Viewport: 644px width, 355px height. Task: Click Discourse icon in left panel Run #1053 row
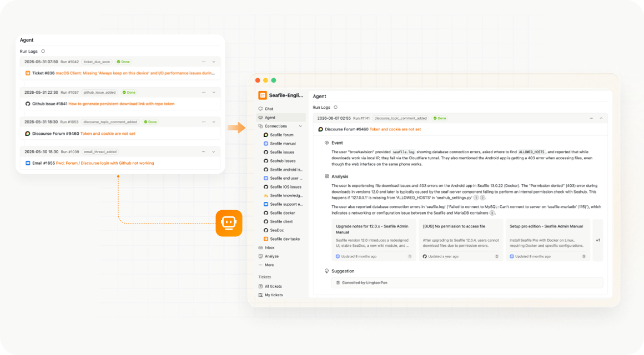coord(28,133)
